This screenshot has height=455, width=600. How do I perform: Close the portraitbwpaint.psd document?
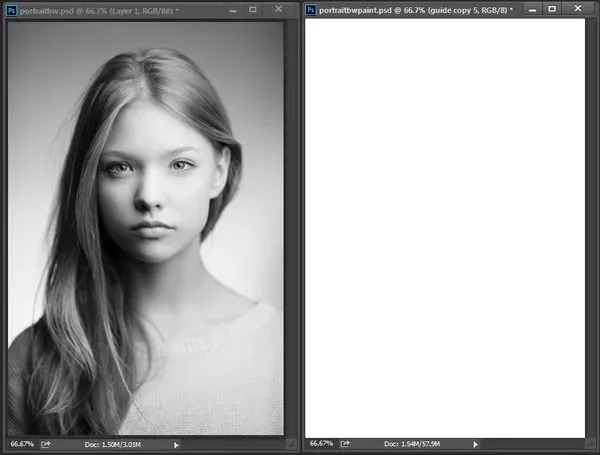pos(578,8)
